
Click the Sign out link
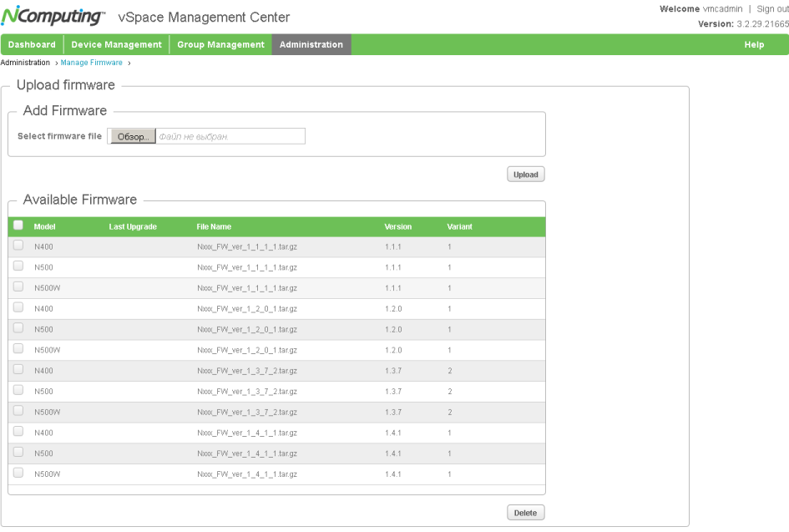[x=772, y=9]
